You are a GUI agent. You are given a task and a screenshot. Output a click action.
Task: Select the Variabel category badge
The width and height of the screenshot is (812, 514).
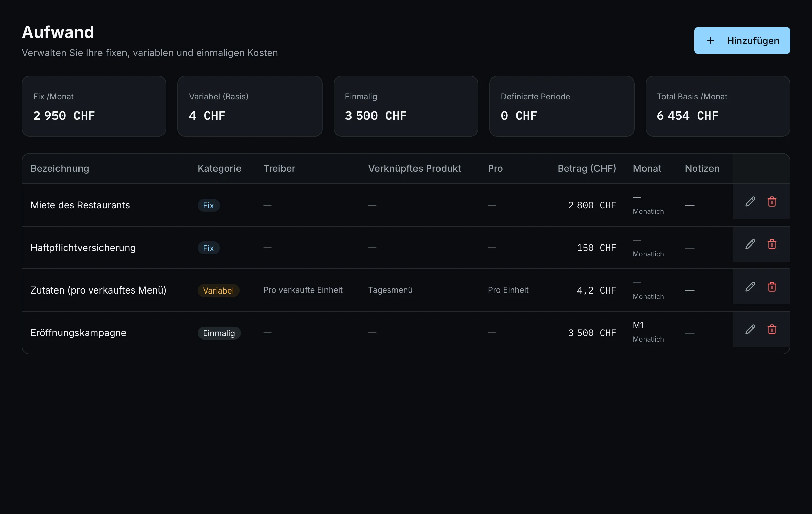pos(218,290)
